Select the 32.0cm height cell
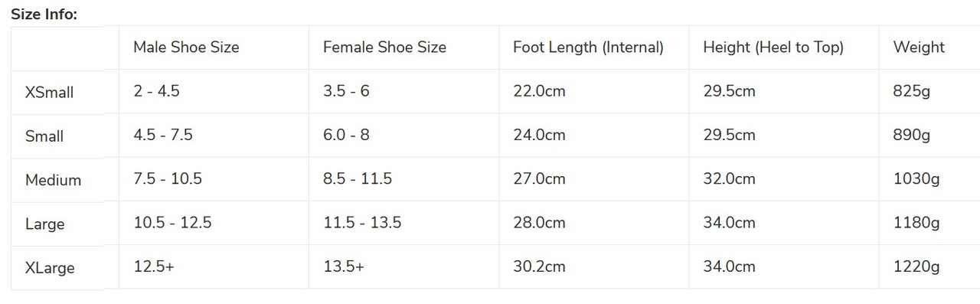The image size is (980, 304). click(729, 179)
